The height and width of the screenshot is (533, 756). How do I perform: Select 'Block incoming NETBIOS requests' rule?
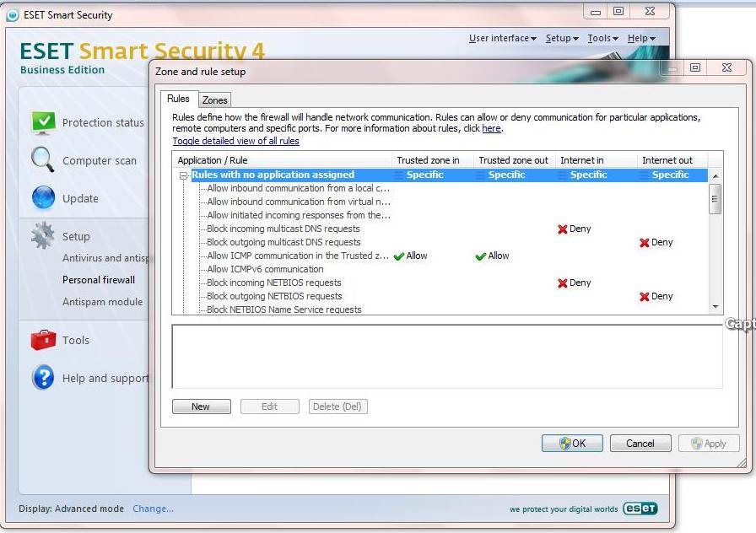[x=274, y=283]
